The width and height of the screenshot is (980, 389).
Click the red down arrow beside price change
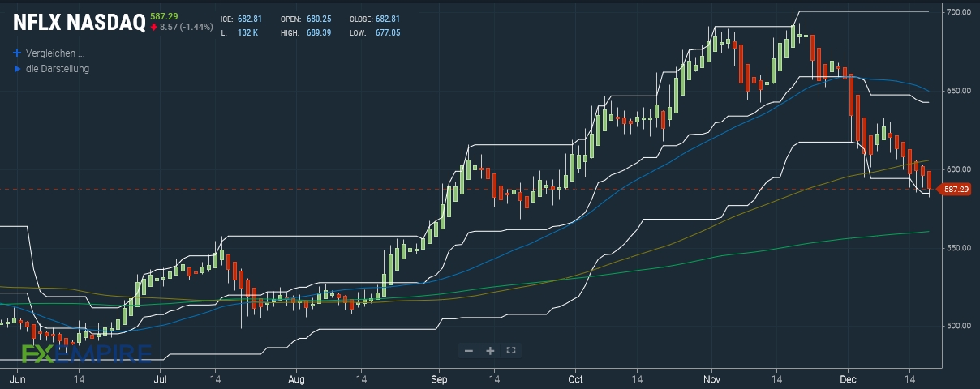coord(153,27)
